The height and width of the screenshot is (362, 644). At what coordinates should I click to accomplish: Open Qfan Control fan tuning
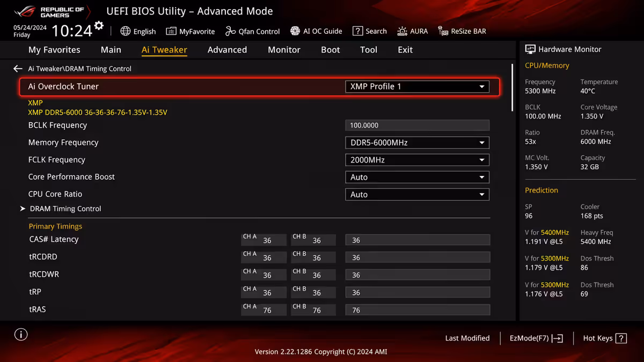tap(252, 31)
